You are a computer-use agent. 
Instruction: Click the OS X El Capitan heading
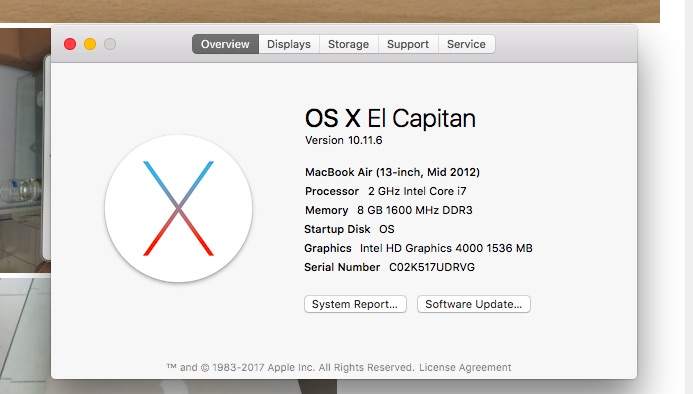coord(390,119)
